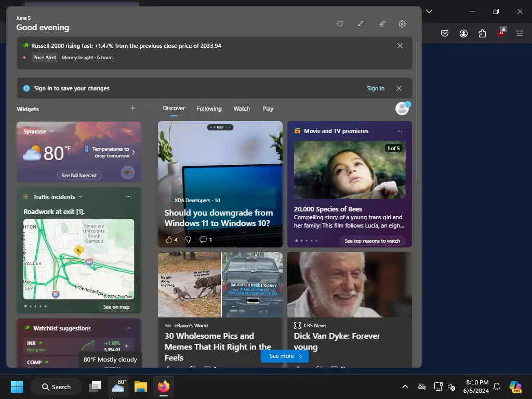Click See top reasons to watch
Image resolution: width=532 pixels, height=399 pixels.
click(x=372, y=241)
